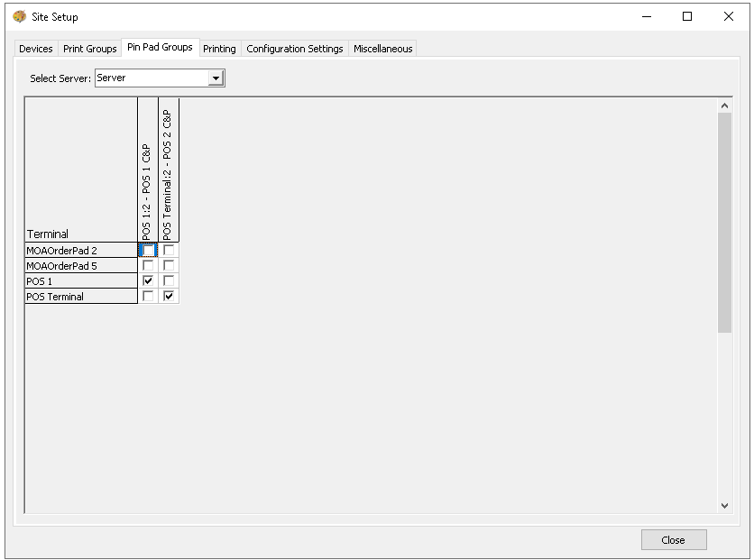
Task: Tick POS Terminal row under POS 1 C&P
Action: point(148,297)
